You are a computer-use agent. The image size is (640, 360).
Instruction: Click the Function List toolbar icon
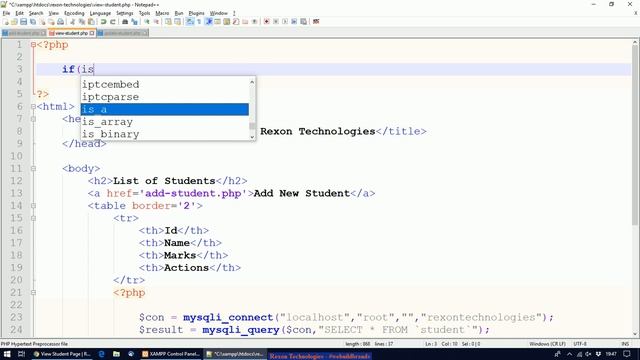tap(236, 22)
